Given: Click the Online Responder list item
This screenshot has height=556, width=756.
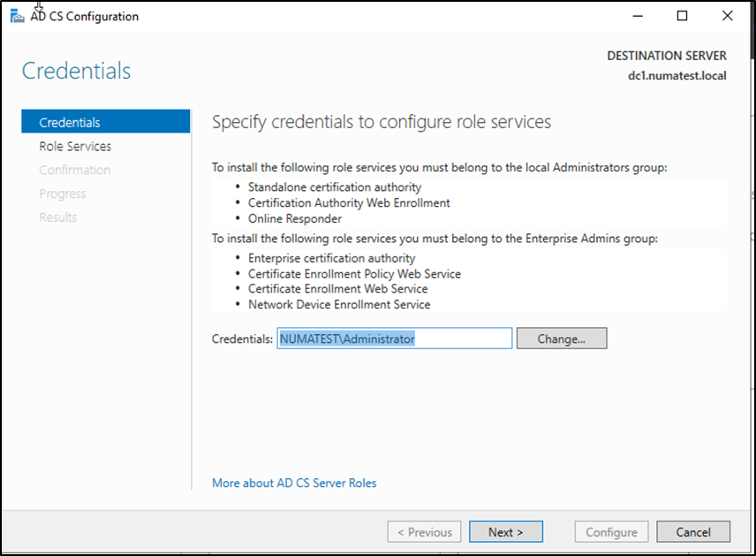Looking at the screenshot, I should [295, 218].
